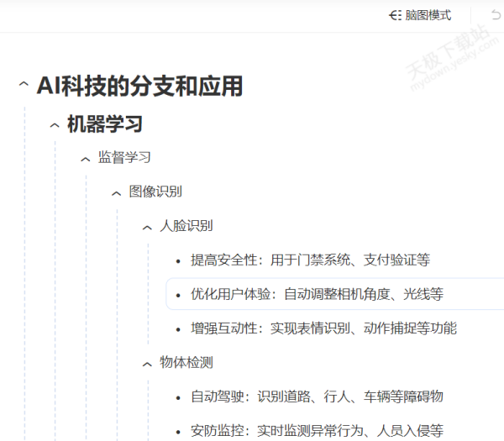Click the 图像识别 outline item
504x441 pixels.
(155, 192)
